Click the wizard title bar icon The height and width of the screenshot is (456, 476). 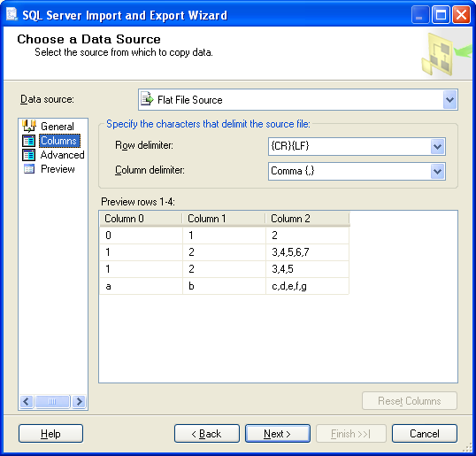tap(12, 14)
